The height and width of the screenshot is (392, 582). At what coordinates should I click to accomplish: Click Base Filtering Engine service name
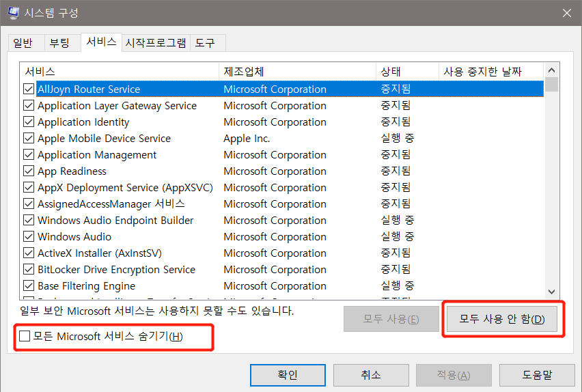(x=86, y=286)
